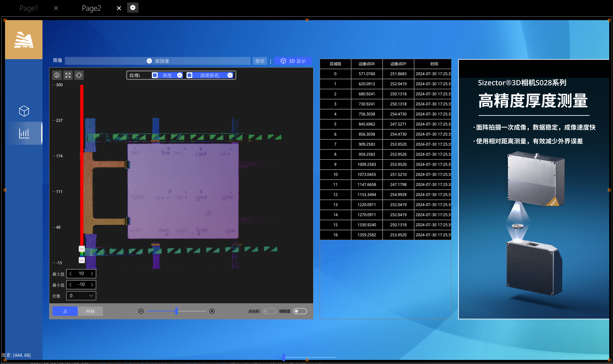Toggle the 缩略图 switch
This screenshot has width=613, height=364.
[x=300, y=311]
